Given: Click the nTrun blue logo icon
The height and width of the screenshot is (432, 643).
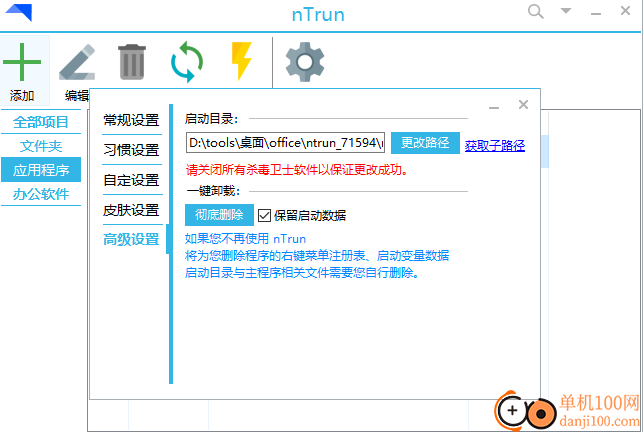Looking at the screenshot, I should click(x=19, y=13).
